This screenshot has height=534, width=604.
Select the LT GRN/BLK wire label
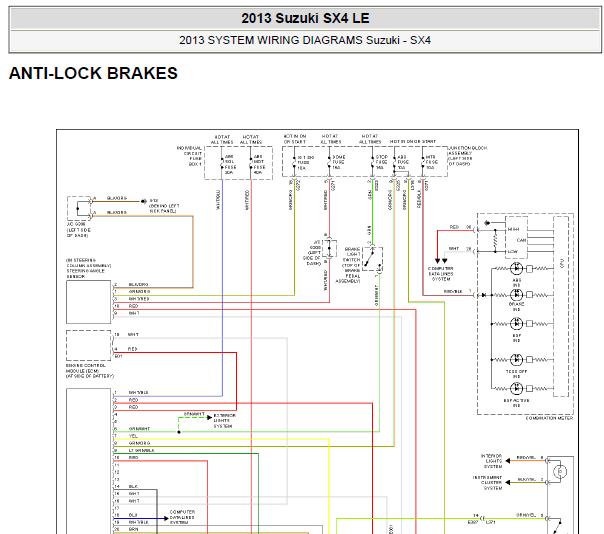pos(142,450)
